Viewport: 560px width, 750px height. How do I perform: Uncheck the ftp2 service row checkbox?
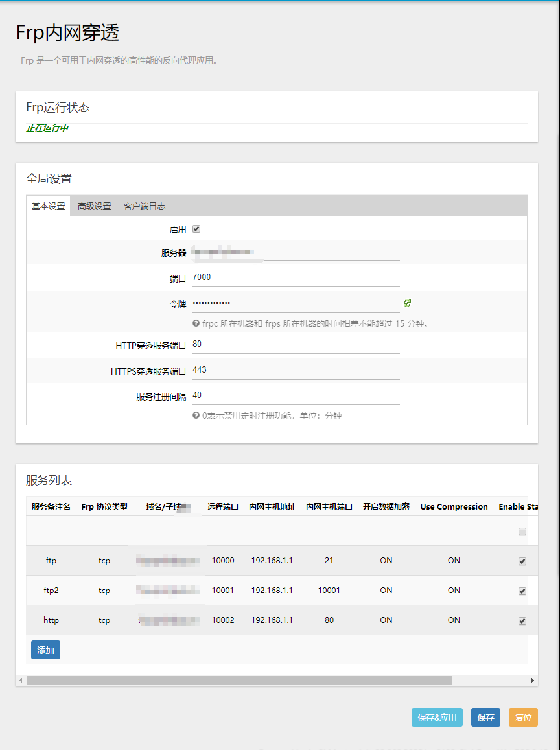pyautogui.click(x=522, y=591)
